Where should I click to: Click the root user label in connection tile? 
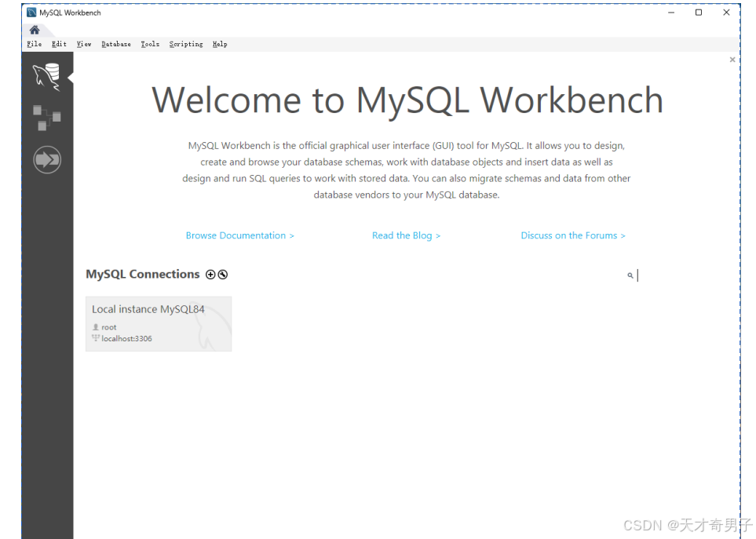click(x=109, y=327)
